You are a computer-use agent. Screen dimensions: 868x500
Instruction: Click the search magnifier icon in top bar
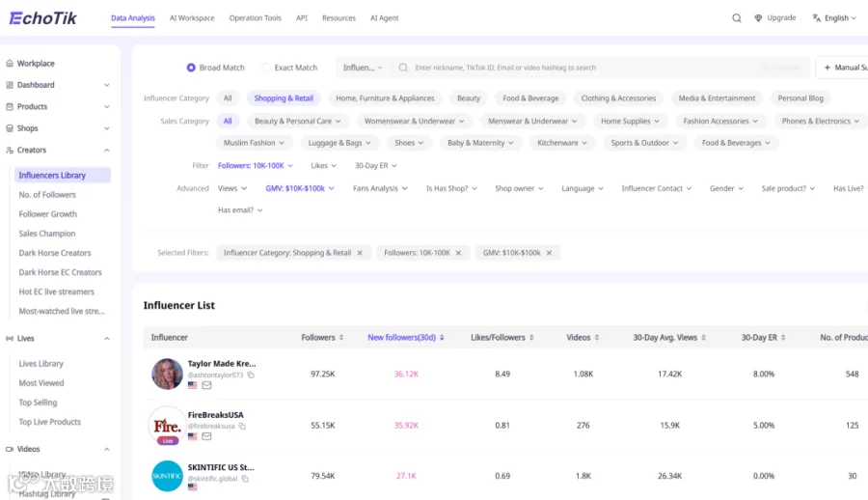pyautogui.click(x=736, y=18)
